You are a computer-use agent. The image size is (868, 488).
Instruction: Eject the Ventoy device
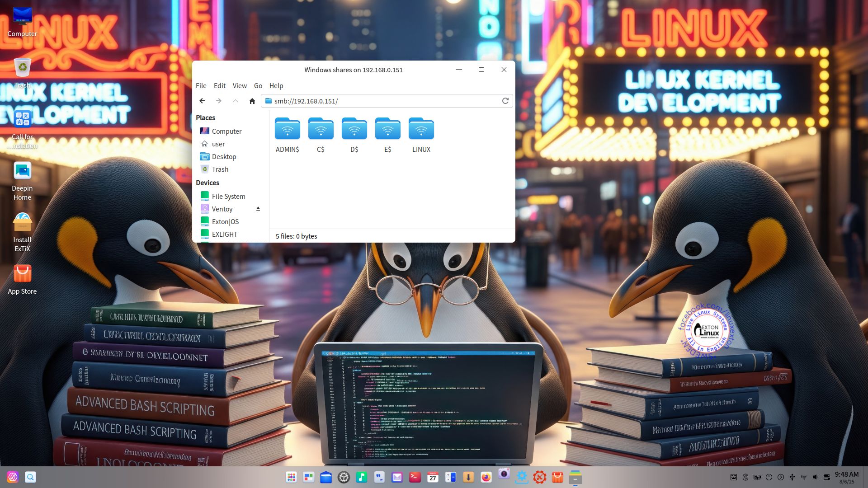coord(258,209)
